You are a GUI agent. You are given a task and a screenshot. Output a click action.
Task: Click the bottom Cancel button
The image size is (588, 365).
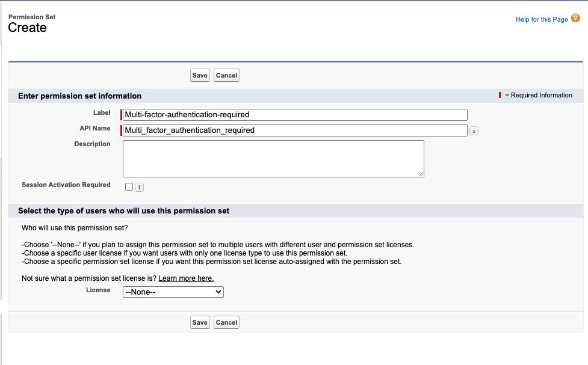(226, 322)
